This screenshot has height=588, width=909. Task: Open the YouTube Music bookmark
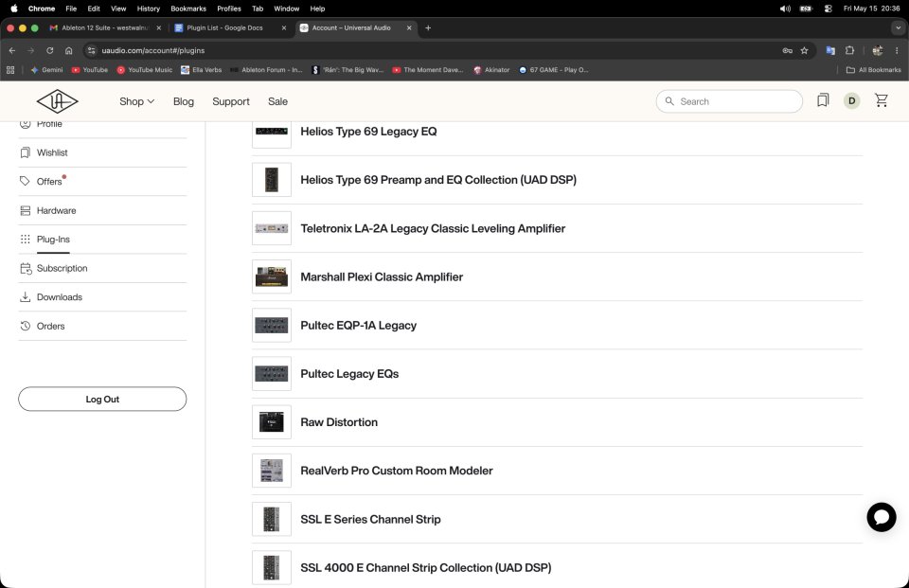pyautogui.click(x=144, y=69)
